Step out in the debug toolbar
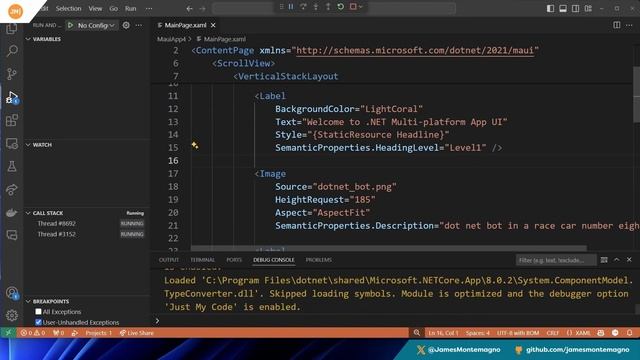Viewport: 640px width, 360px height. pyautogui.click(x=328, y=7)
